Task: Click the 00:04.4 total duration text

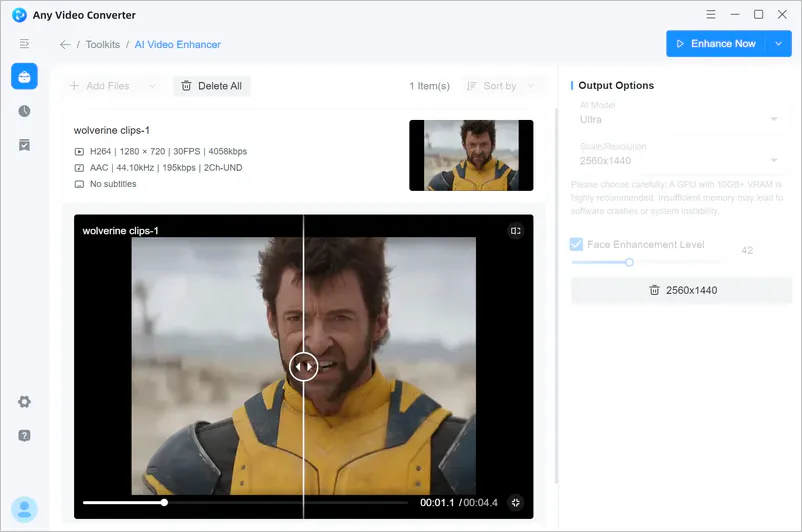Action: pos(481,502)
